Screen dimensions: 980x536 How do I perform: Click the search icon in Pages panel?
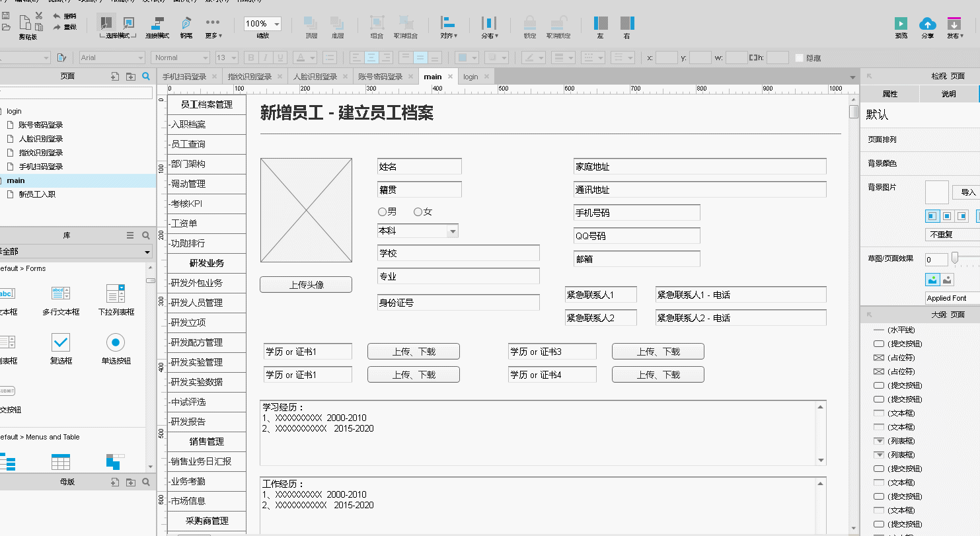[146, 76]
